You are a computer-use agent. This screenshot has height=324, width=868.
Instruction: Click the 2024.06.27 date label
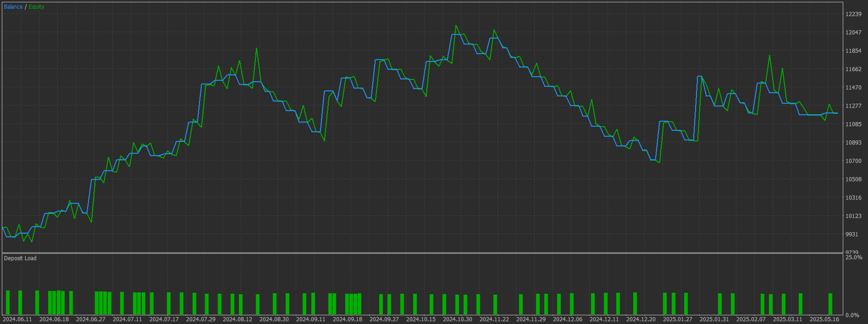click(91, 319)
